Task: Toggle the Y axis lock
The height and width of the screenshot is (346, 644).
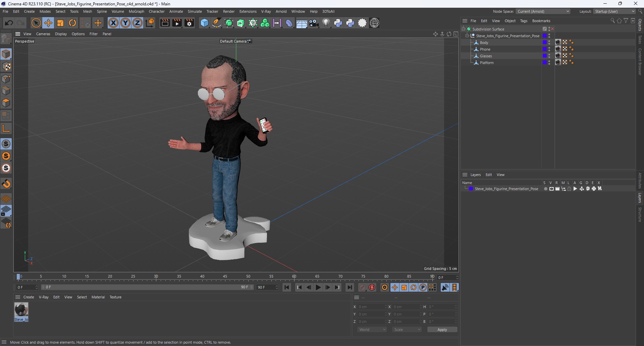Action: click(x=125, y=23)
